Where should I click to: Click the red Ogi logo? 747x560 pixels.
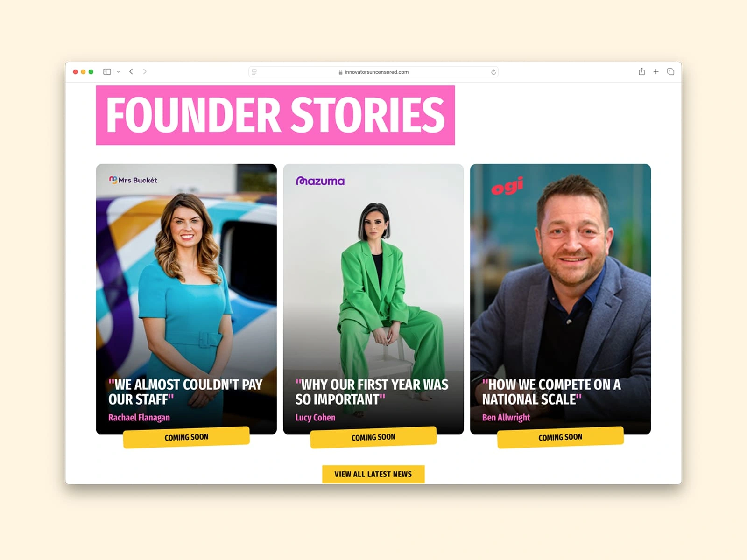click(507, 186)
